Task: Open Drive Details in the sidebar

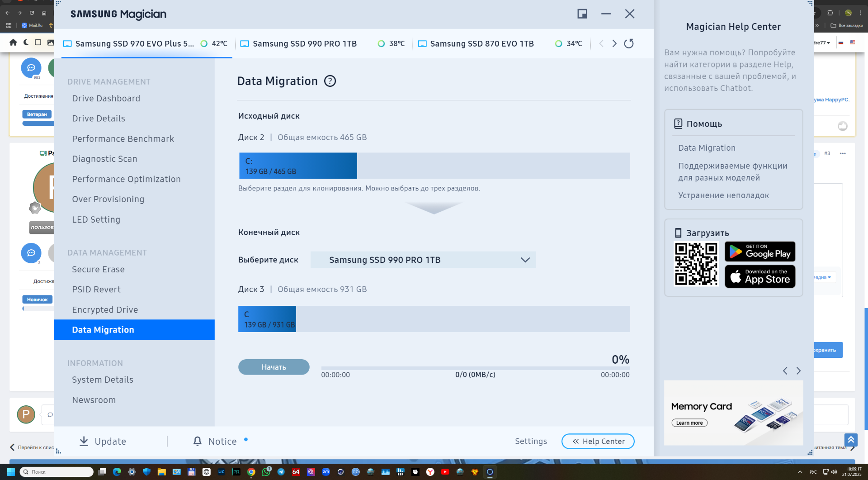Action: (x=99, y=119)
